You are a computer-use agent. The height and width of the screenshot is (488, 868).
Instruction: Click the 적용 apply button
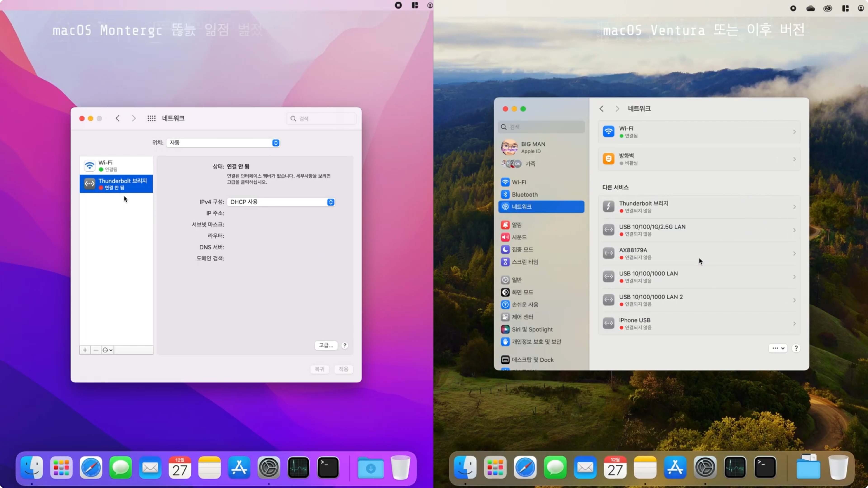(343, 369)
